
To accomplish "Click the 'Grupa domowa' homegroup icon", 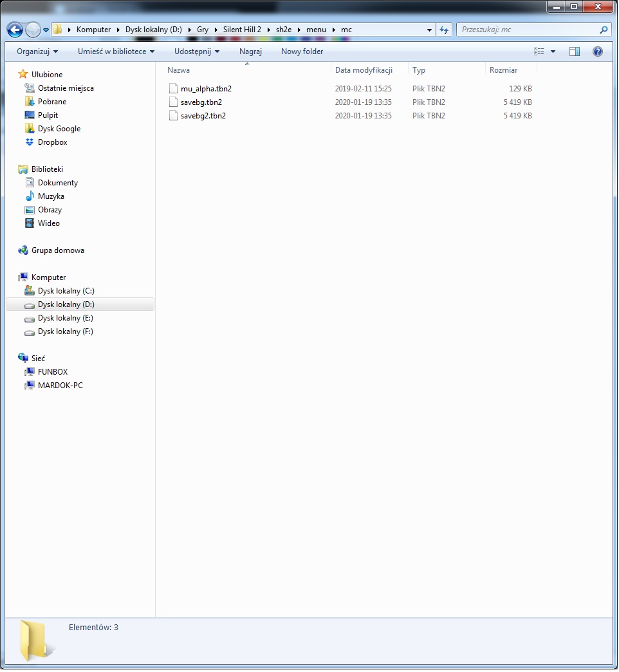I will (x=23, y=250).
